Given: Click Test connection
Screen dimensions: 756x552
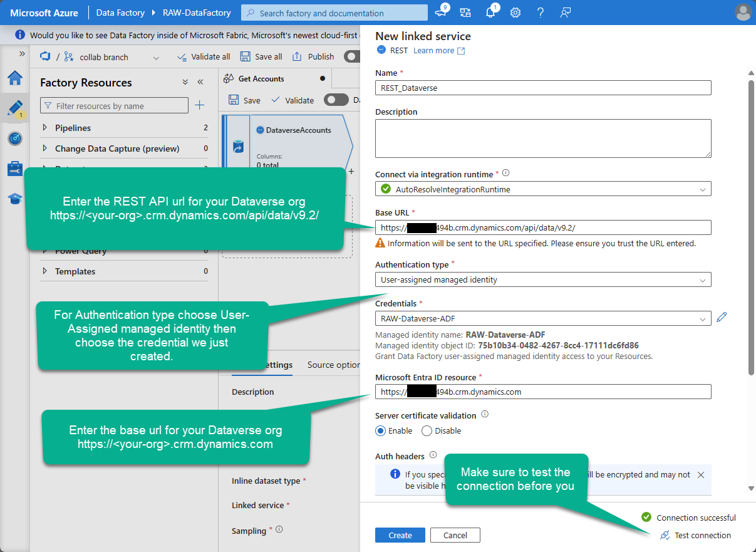Looking at the screenshot, I should pyautogui.click(x=695, y=535).
